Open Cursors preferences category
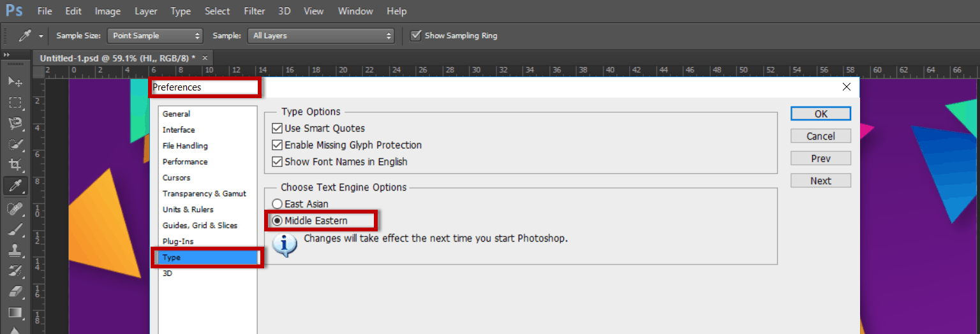The height and width of the screenshot is (334, 980). click(207, 178)
